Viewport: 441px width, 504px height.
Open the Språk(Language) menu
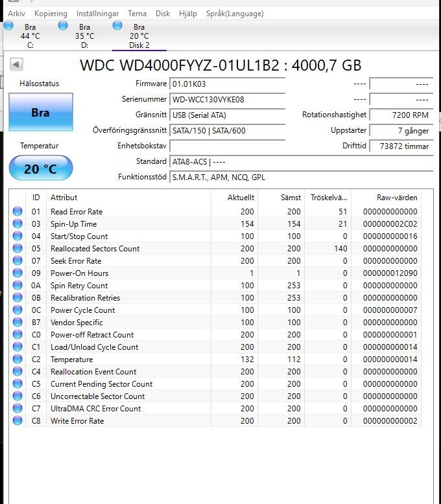[235, 14]
